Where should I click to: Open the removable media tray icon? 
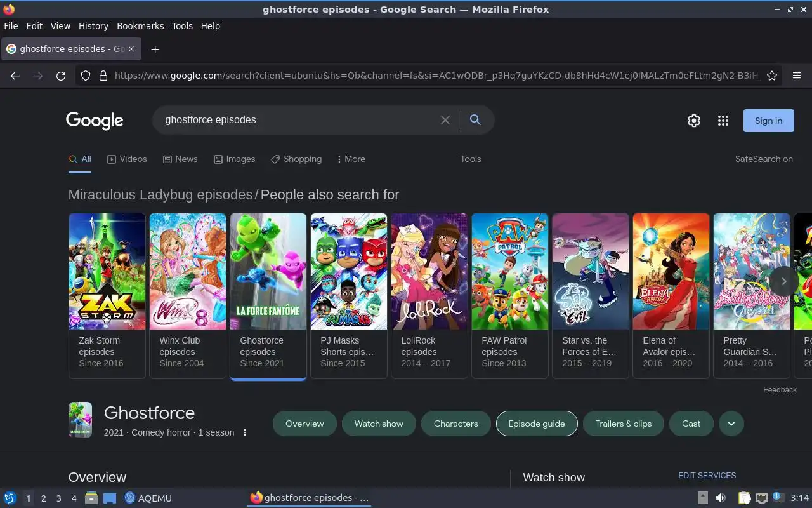click(702, 498)
